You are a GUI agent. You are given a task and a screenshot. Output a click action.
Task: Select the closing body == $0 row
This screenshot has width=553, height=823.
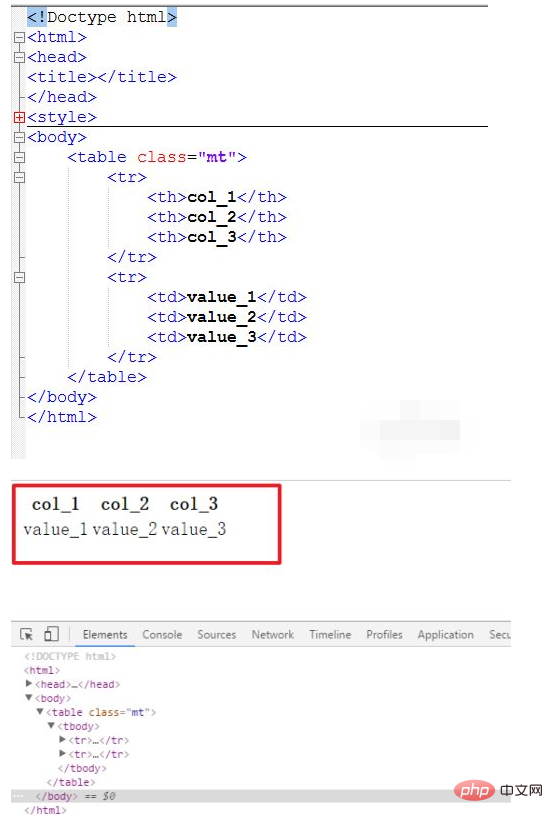point(261,796)
